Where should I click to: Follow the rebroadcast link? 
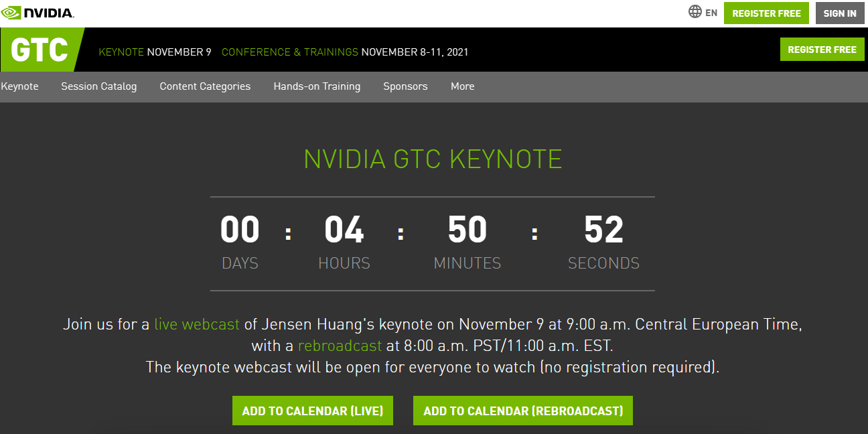[x=340, y=346]
